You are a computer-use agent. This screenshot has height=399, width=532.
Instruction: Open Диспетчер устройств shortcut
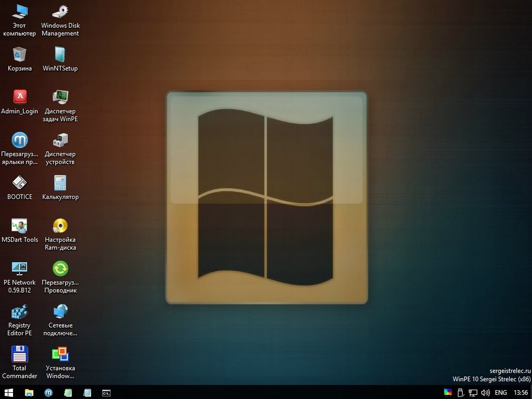60,149
